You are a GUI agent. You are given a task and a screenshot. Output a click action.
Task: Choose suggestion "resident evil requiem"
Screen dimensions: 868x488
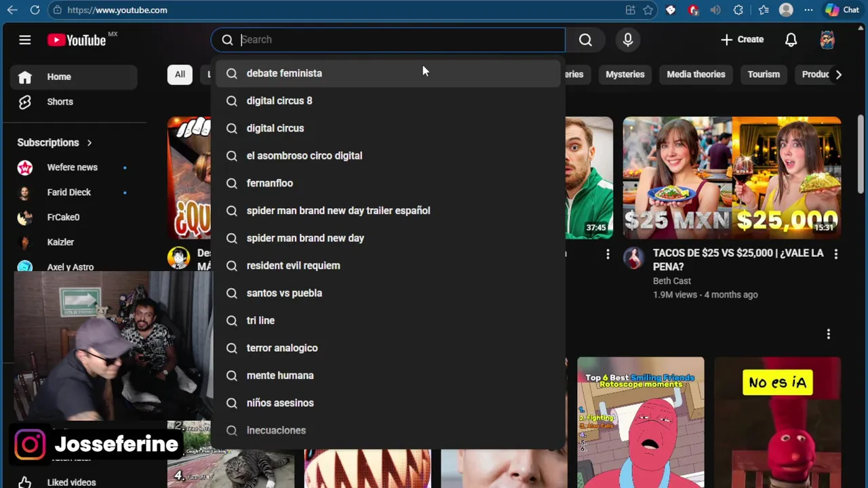pos(388,266)
